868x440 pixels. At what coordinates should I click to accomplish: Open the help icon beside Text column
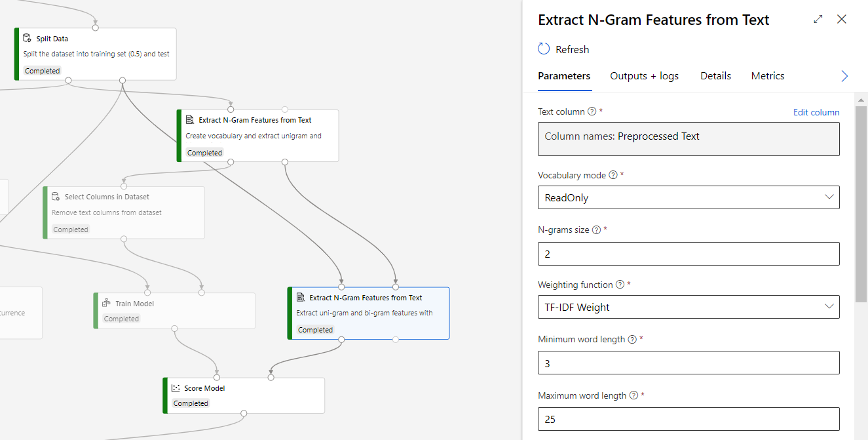(592, 111)
